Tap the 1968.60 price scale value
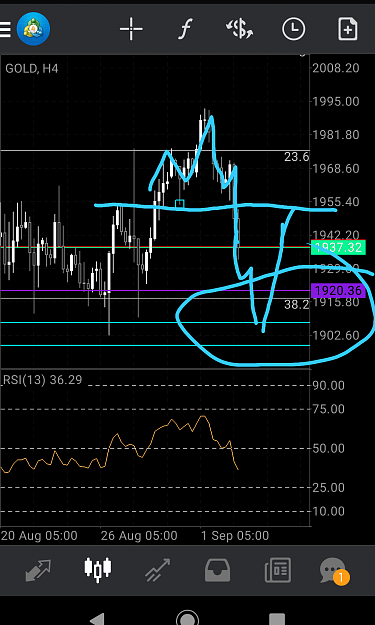 pyautogui.click(x=336, y=168)
